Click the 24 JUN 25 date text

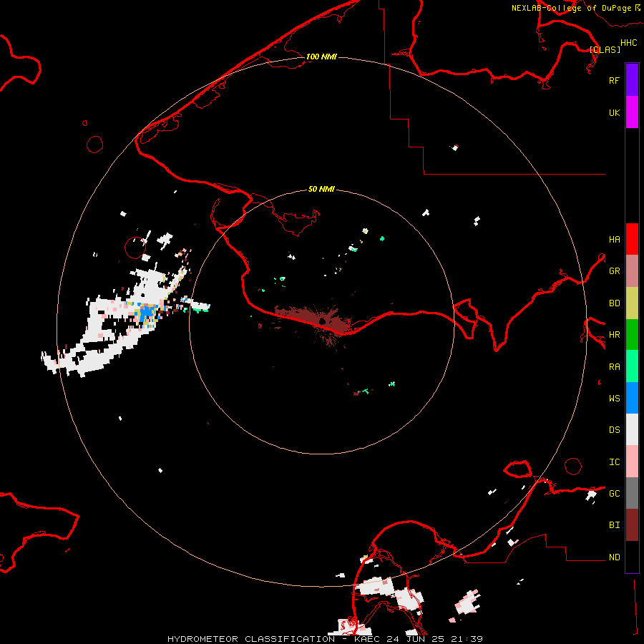pos(415,639)
